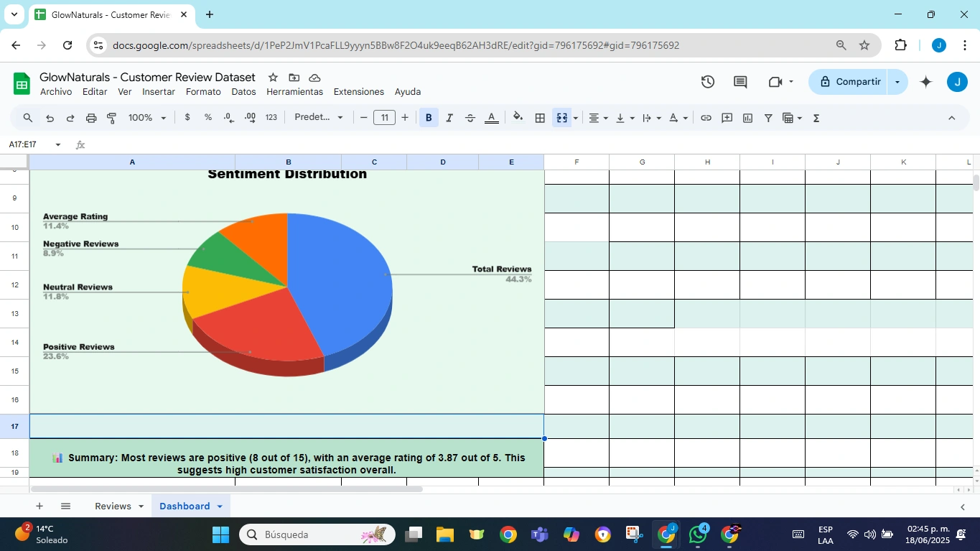Open the zoom 100% dropdown
Viewport: 980px width, 551px height.
(147, 118)
